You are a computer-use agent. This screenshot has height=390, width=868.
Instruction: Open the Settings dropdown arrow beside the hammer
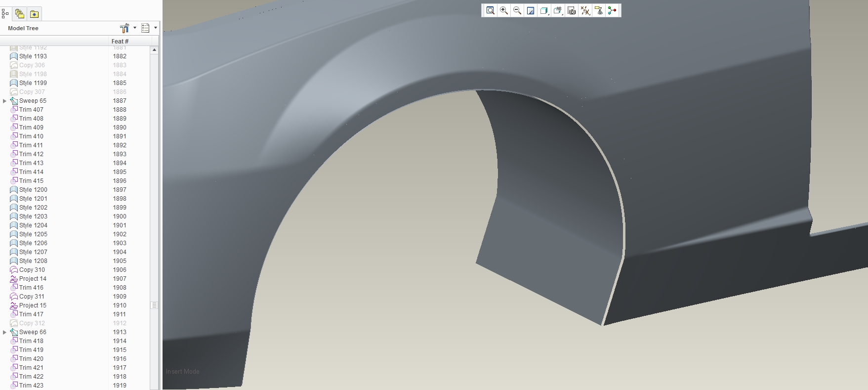[135, 28]
